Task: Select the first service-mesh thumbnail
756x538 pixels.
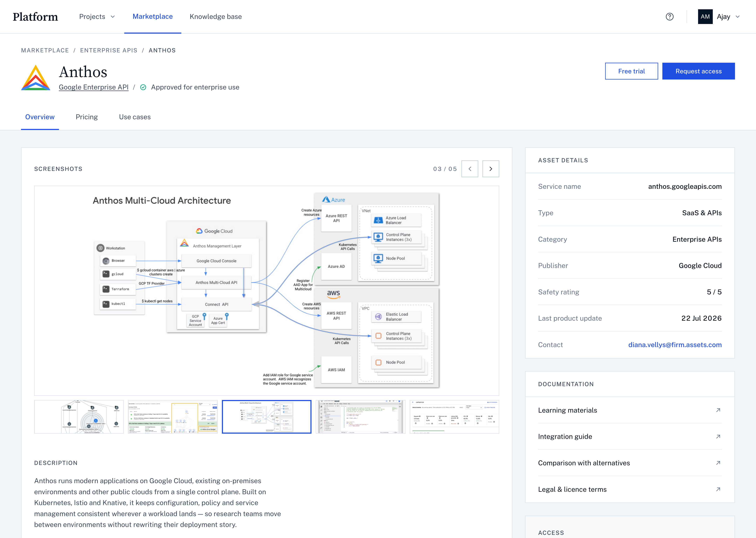Action: click(x=79, y=417)
